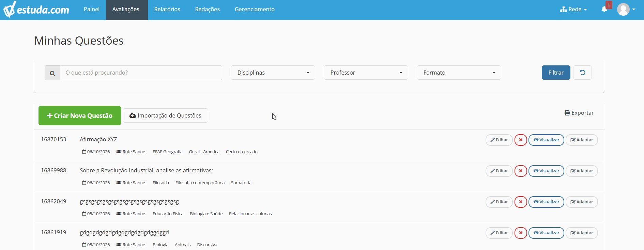The image size is (644, 250).
Task: Focus the 'O que está procurando?' search field
Action: [x=141, y=73]
